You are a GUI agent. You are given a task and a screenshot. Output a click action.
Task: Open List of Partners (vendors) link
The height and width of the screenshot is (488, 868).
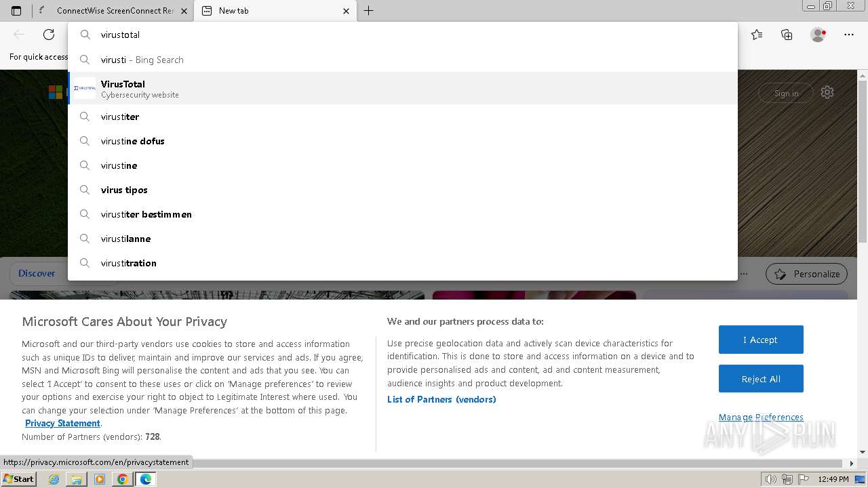pos(441,399)
